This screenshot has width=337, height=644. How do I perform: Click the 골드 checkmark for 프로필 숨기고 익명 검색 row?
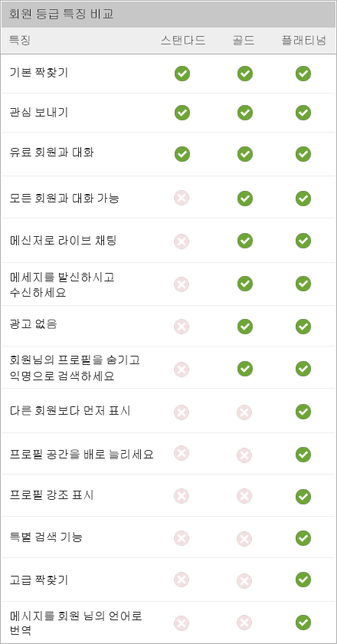coord(244,369)
